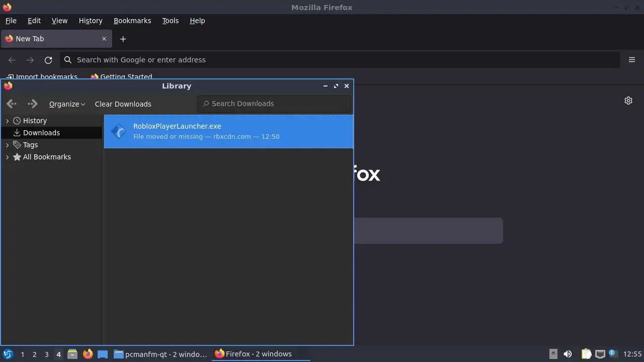This screenshot has width=644, height=362.
Task: Expand the All Bookmarks tree node
Action: coord(7,157)
